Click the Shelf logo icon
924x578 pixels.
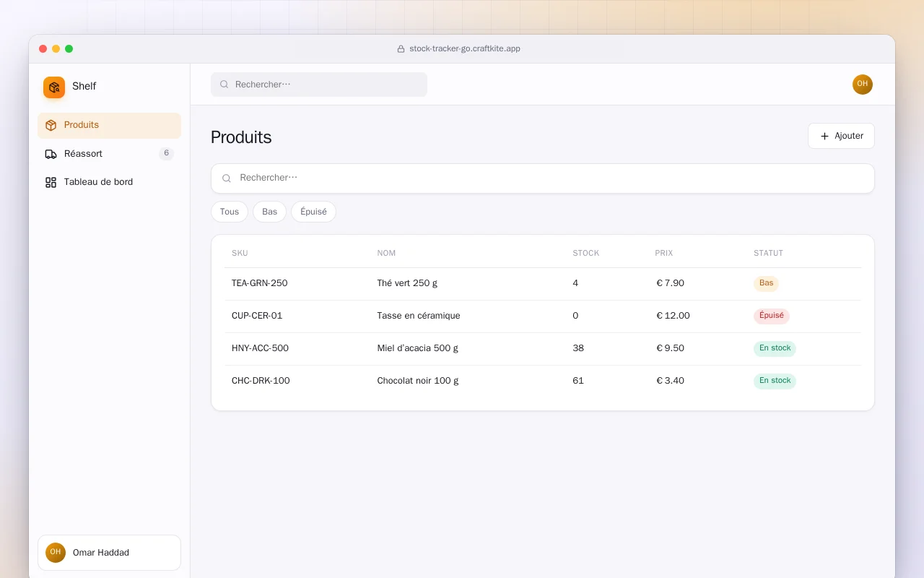pos(54,87)
